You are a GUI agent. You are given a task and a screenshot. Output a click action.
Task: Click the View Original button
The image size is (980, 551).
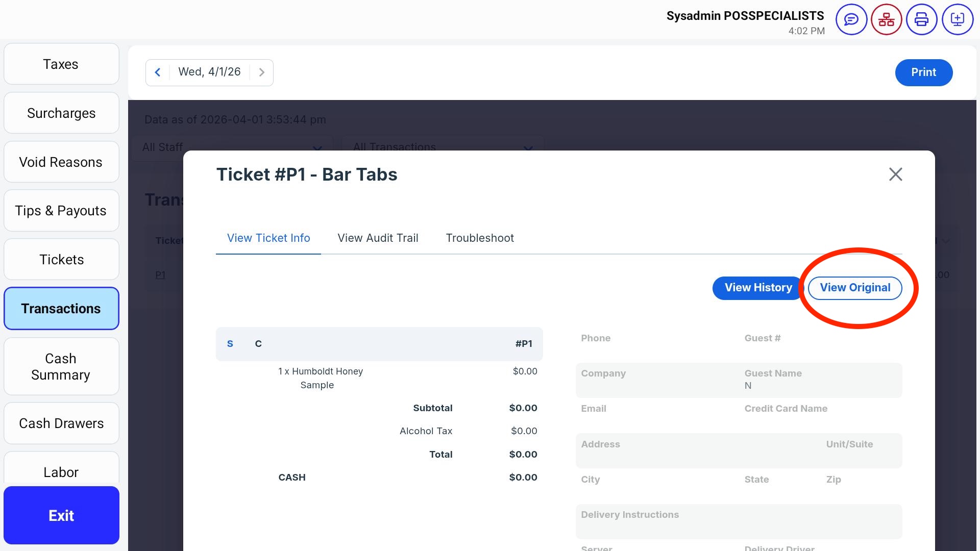point(855,288)
